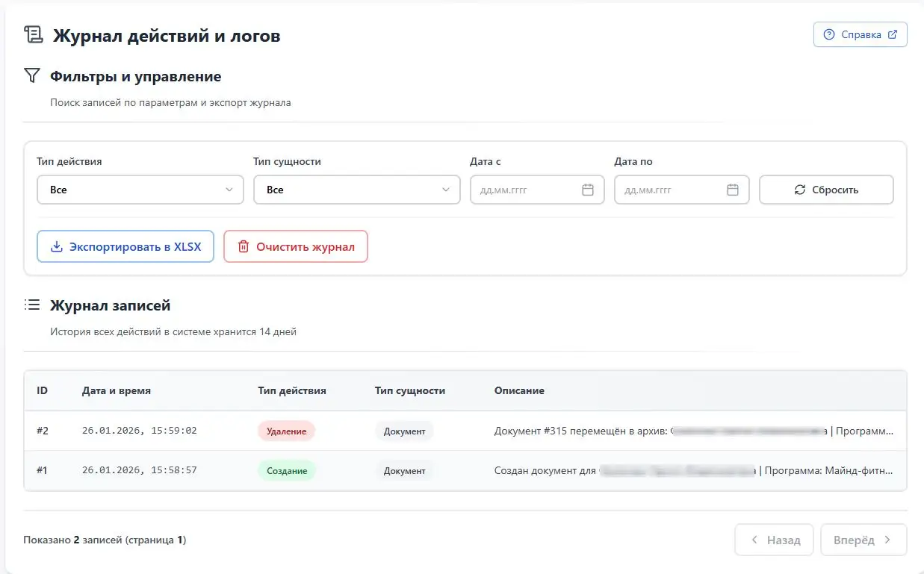Click timestamp 26.01.2026, 15:59:02

point(140,431)
